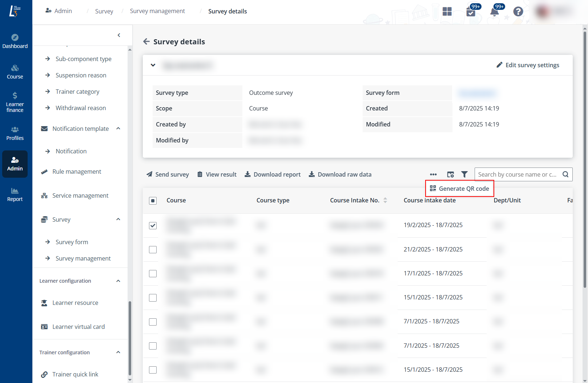Open the notifications bell icon
Image resolution: width=588 pixels, height=383 pixels.
[494, 12]
